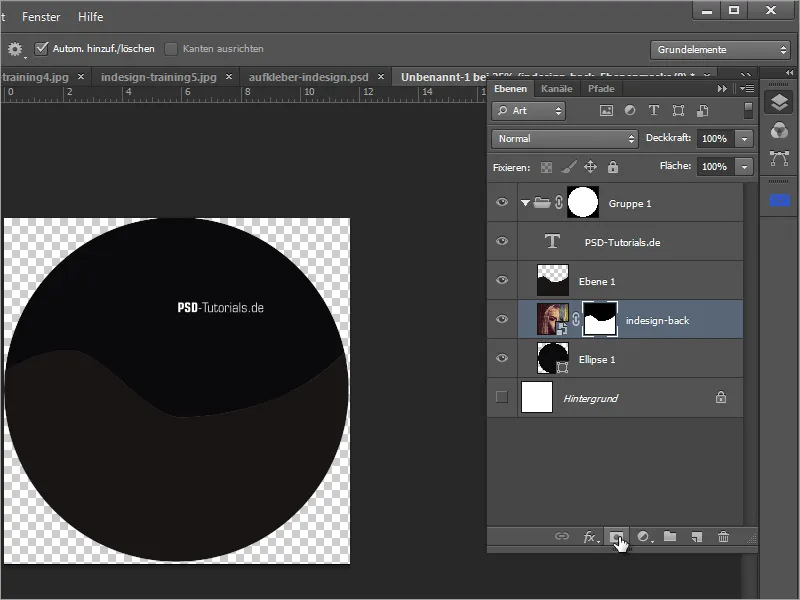The image size is (800, 600).
Task: Enable Kanten ausrichten checkbox
Action: tap(171, 49)
